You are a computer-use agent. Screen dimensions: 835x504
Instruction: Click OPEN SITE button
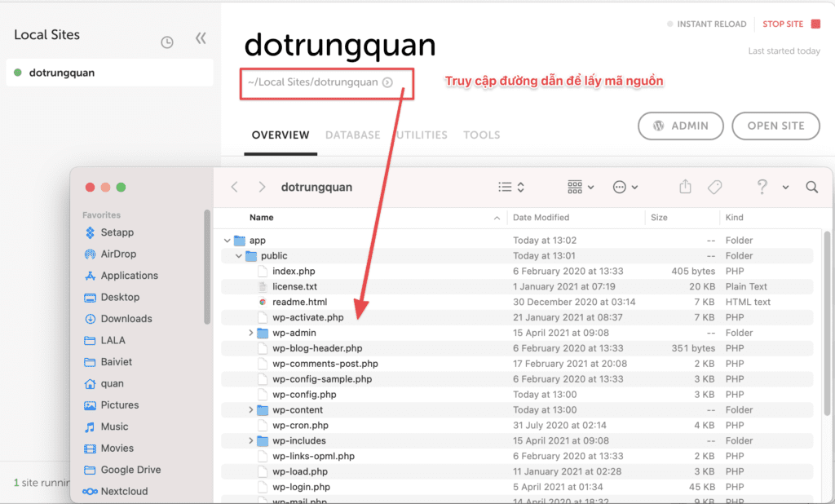776,126
